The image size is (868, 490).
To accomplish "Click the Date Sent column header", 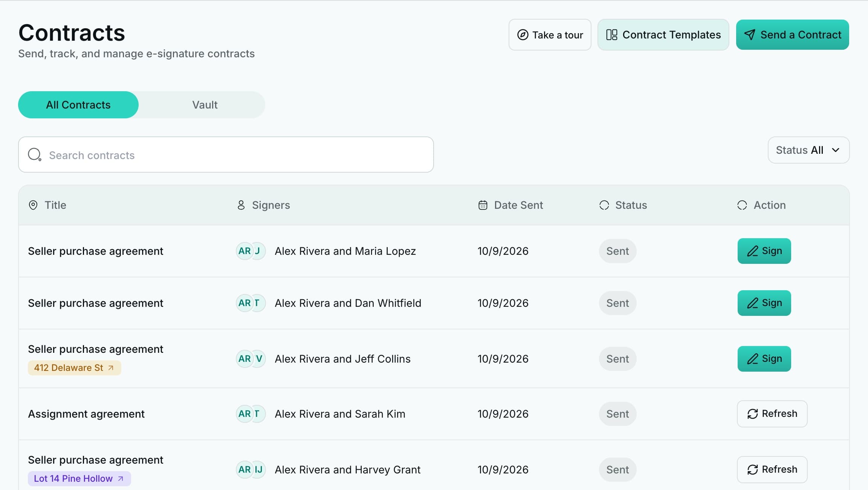I will [518, 205].
